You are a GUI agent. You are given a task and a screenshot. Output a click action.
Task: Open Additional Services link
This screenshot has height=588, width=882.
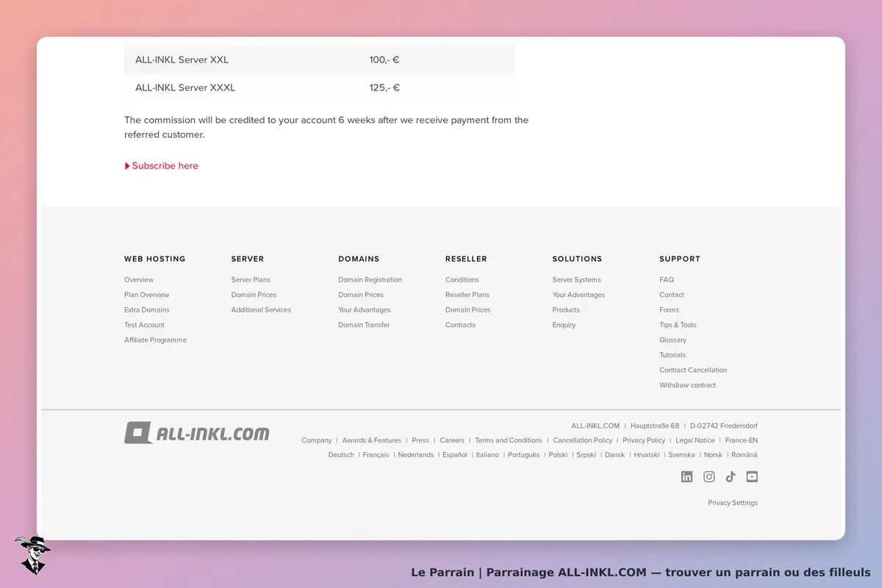click(x=261, y=310)
